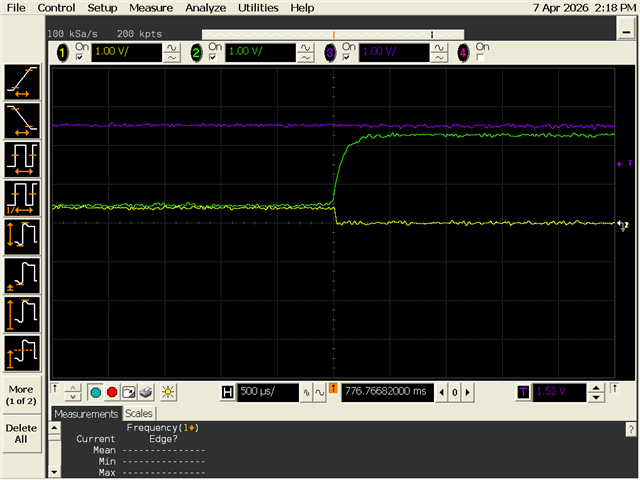Increase channel 1 vertical scale

(x=172, y=48)
